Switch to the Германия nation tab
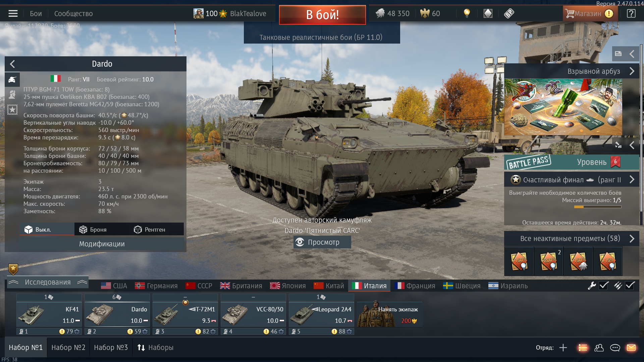The image size is (644, 362). pyautogui.click(x=156, y=286)
